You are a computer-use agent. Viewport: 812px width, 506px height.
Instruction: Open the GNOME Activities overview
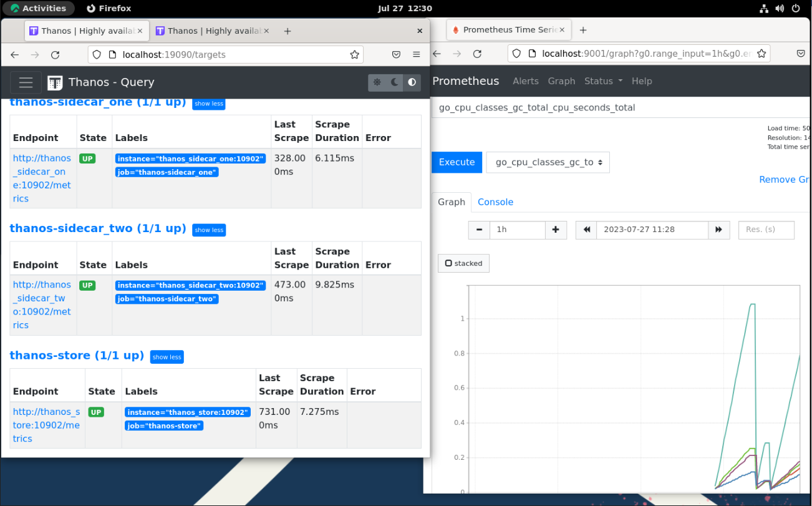[38, 8]
